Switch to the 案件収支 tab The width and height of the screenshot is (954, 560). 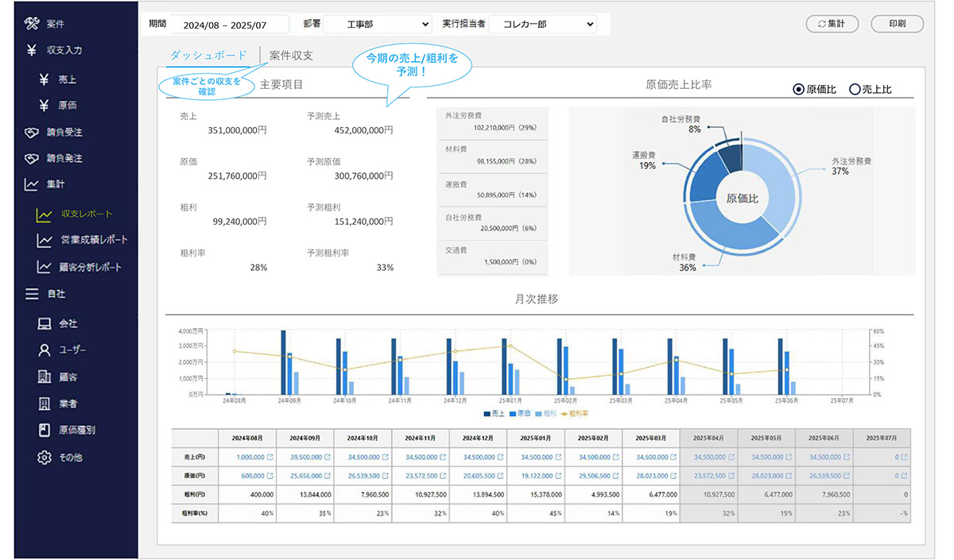coord(291,56)
